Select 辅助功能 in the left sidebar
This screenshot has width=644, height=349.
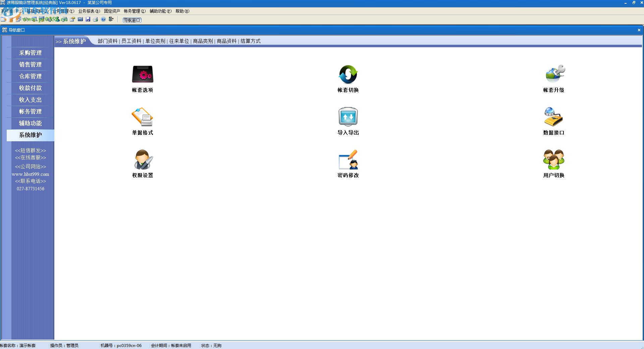pos(30,123)
